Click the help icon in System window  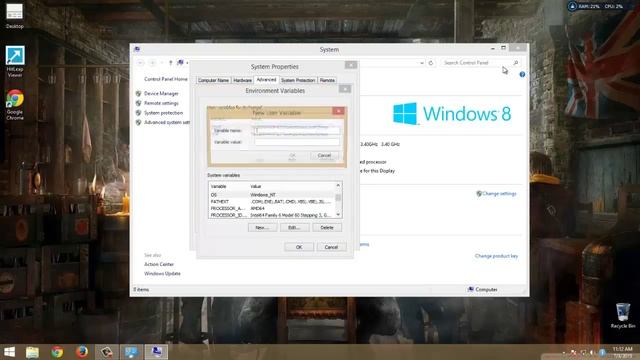522,74
